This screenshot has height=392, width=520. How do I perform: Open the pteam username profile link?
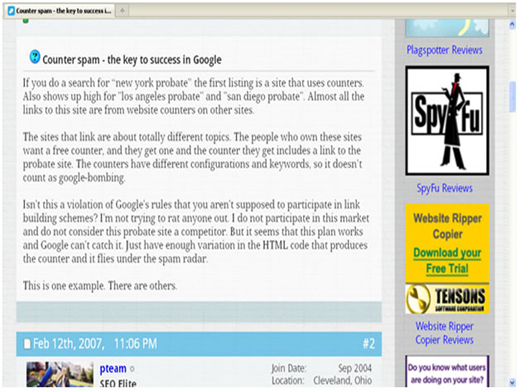coord(113,369)
